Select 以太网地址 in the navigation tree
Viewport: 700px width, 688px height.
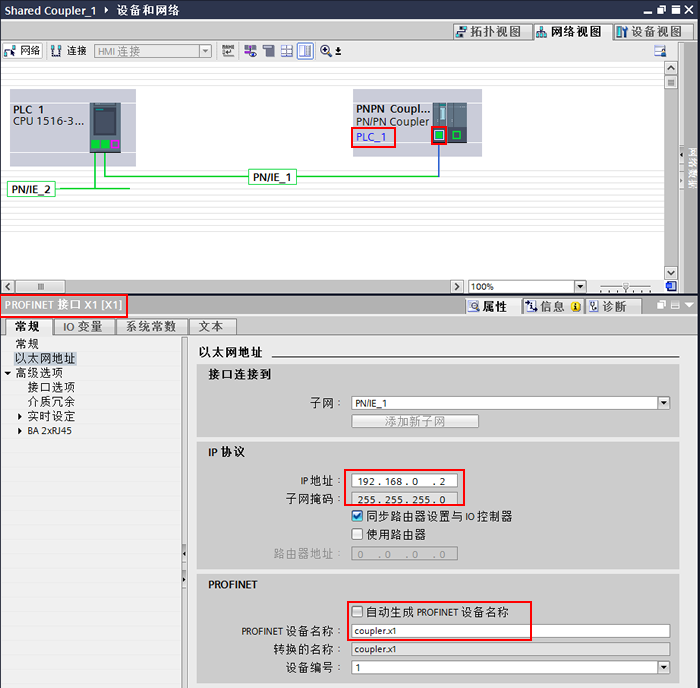coord(45,359)
